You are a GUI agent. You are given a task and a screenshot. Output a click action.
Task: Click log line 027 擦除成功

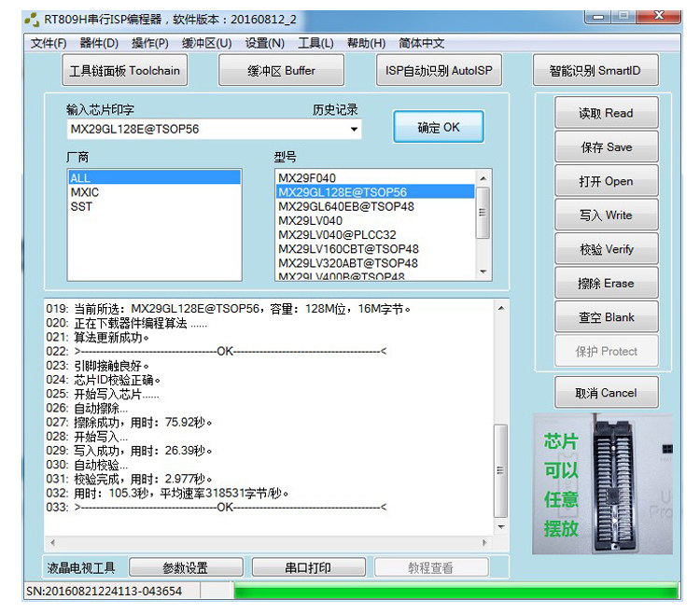pyautogui.click(x=129, y=422)
